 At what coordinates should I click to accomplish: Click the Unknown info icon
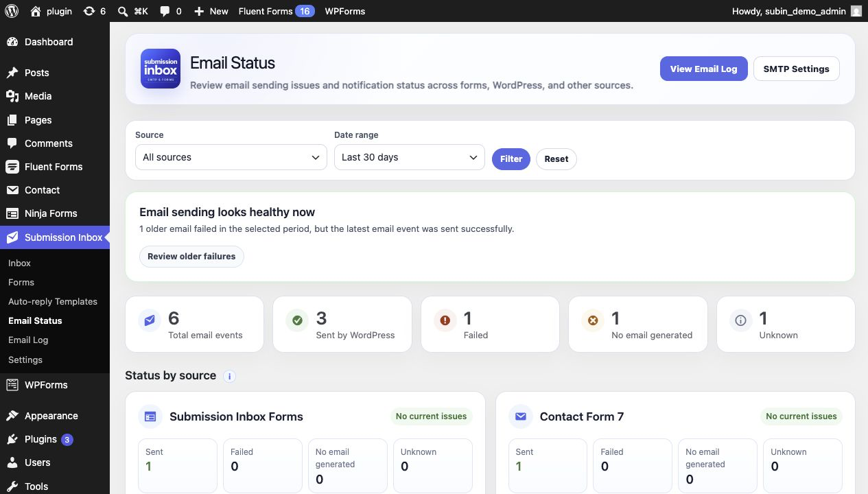(740, 320)
